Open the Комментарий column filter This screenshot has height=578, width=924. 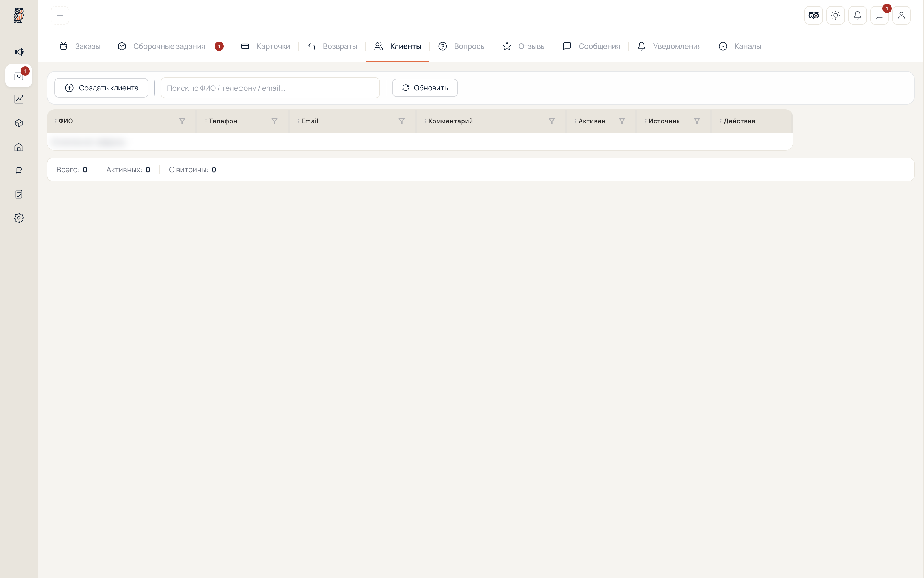pyautogui.click(x=552, y=121)
